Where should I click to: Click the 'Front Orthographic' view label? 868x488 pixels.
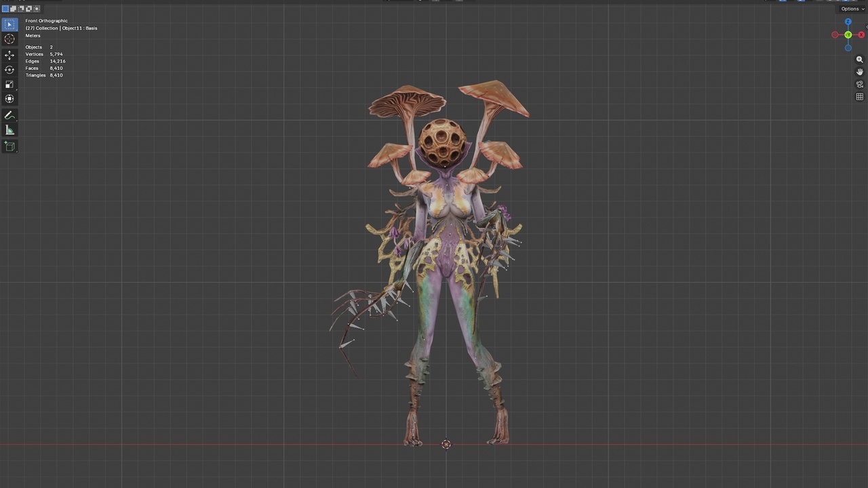click(x=47, y=21)
